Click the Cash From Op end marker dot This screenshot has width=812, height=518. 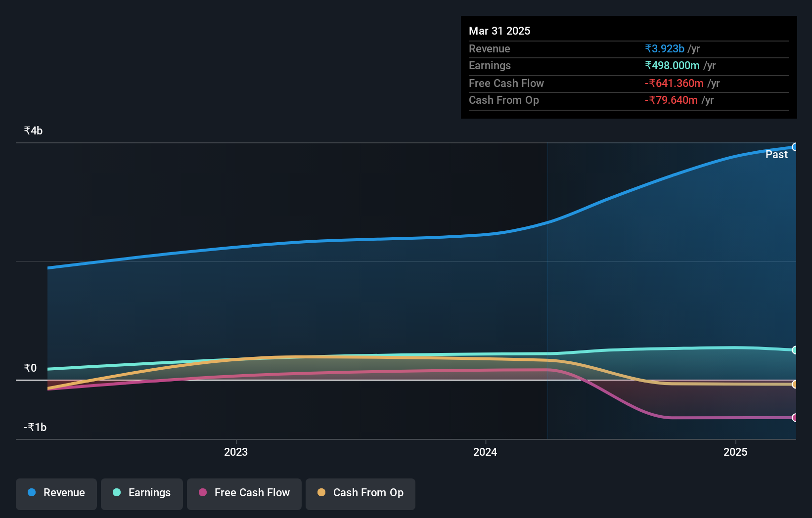[x=795, y=384]
